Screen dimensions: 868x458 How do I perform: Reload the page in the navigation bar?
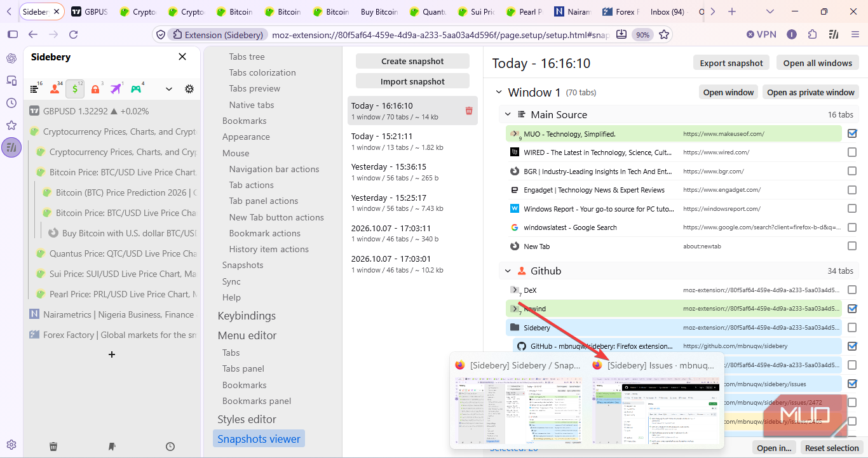[x=73, y=34]
